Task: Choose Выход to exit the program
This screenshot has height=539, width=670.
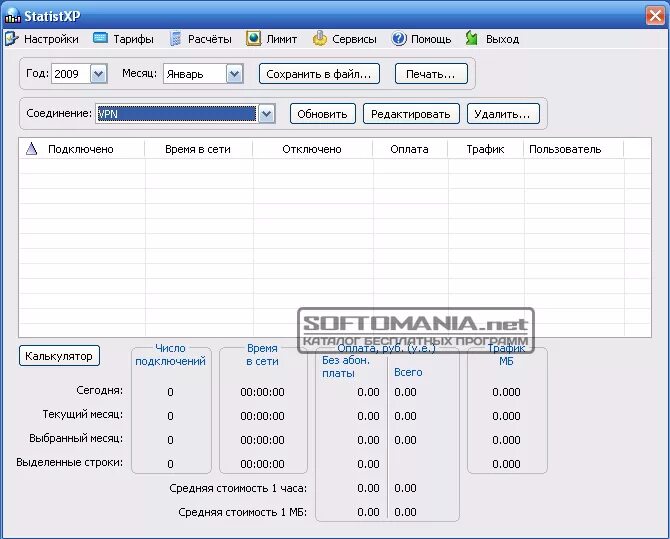Action: [492, 39]
